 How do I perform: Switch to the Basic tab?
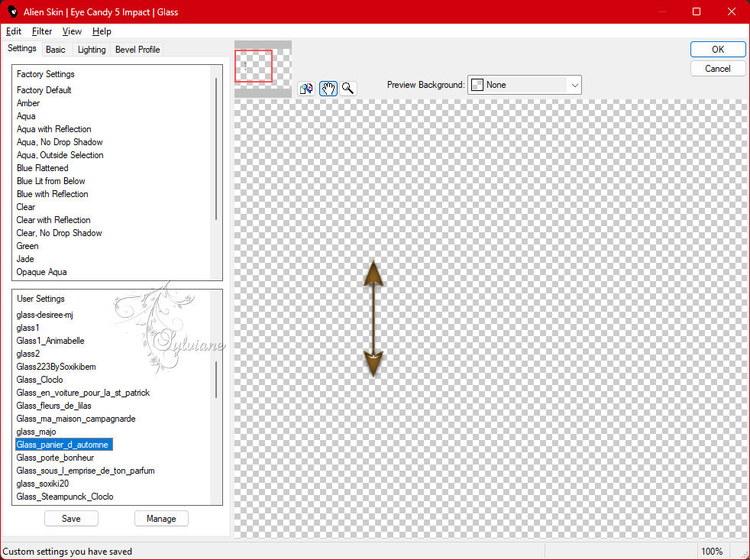pos(56,50)
